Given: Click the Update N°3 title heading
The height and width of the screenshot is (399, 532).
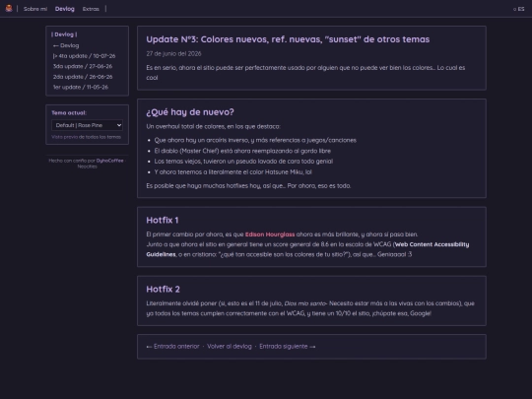Looking at the screenshot, I should pyautogui.click(x=288, y=39).
